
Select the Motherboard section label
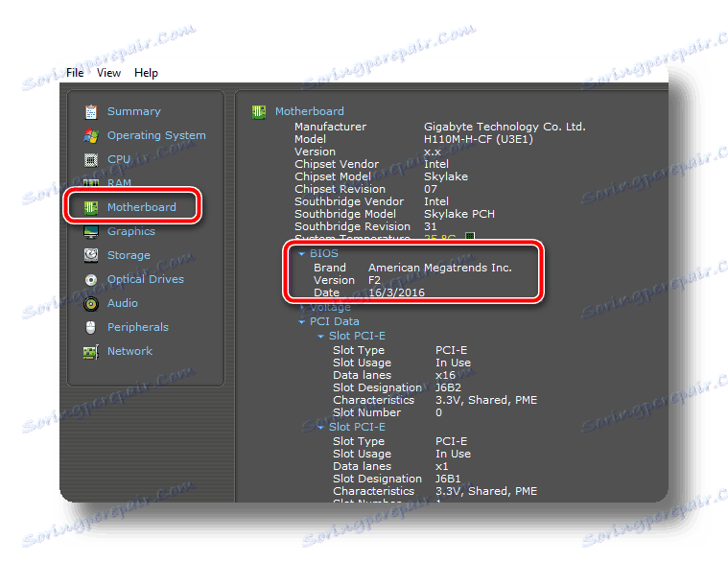[x=142, y=207]
